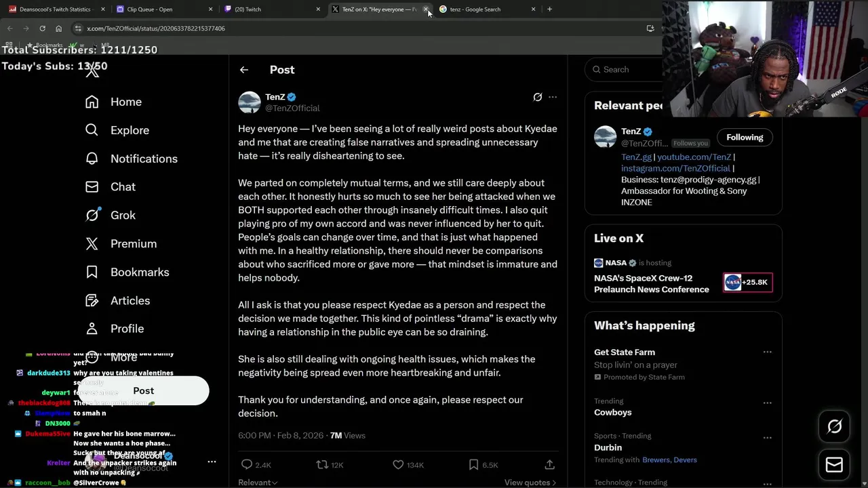Click the post timestamp 6:00 PM Feb 8, 2026
The width and height of the screenshot is (868, 488).
coord(281,435)
